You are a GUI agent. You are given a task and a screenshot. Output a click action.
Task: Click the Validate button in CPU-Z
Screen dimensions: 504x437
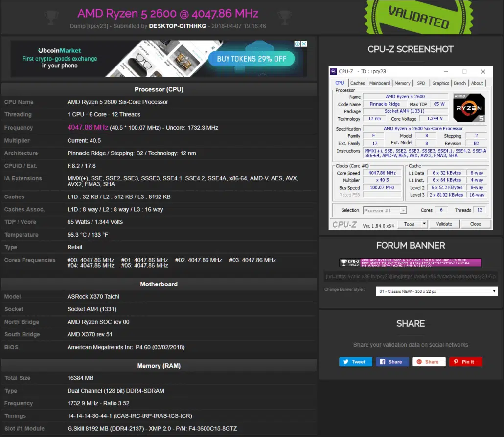[444, 224]
